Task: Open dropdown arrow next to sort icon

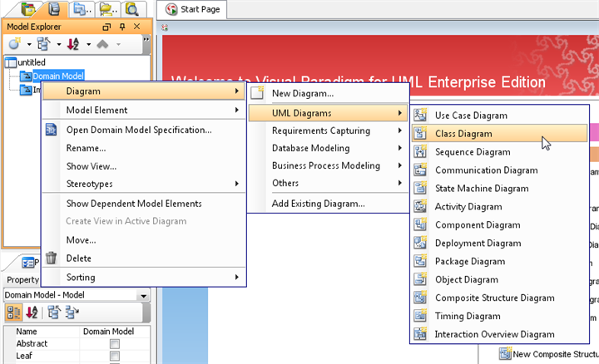Action: [88, 45]
